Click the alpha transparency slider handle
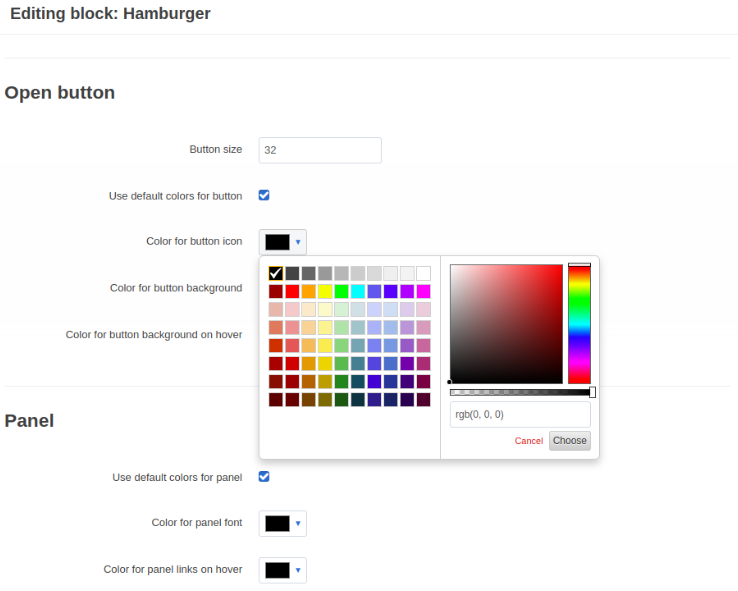 pos(593,392)
